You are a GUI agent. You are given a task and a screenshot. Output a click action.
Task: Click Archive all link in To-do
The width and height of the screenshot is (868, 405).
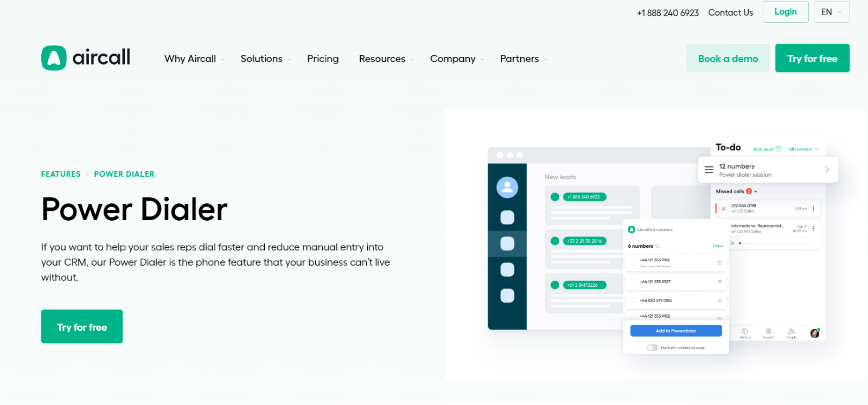tap(763, 149)
